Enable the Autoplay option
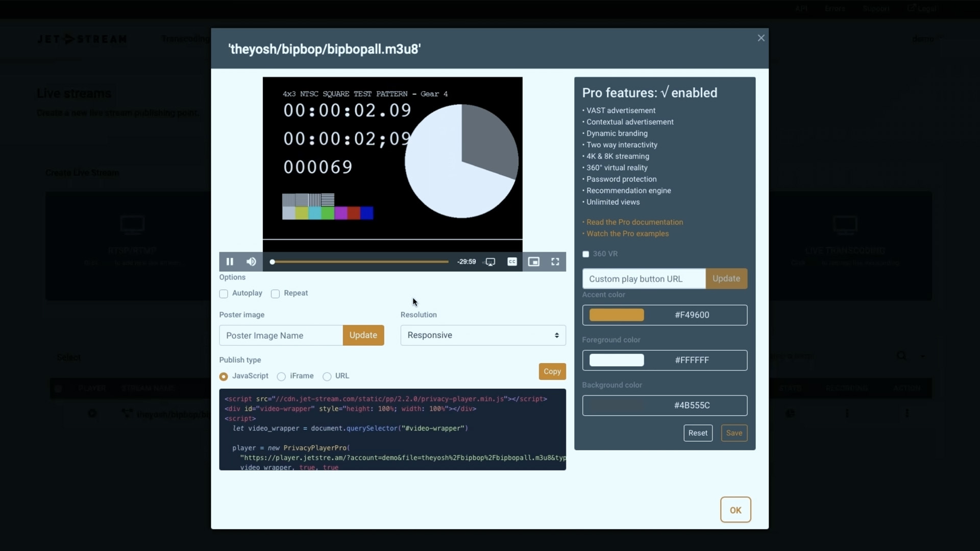 click(223, 293)
